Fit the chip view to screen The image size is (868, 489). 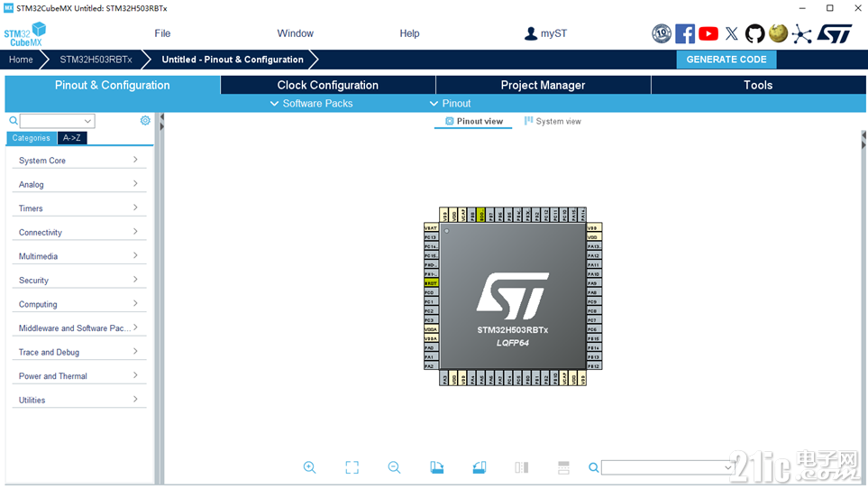352,467
